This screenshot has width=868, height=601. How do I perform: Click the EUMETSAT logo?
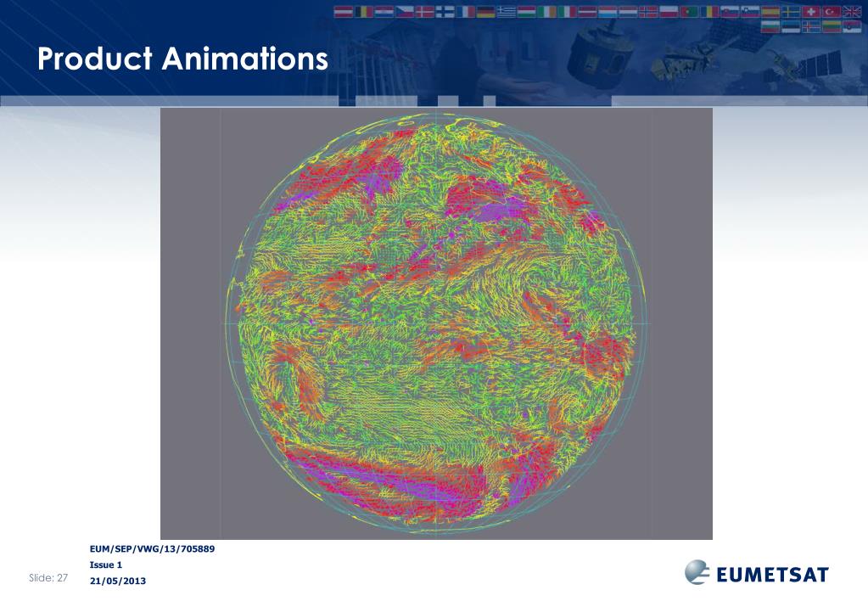coord(757,572)
